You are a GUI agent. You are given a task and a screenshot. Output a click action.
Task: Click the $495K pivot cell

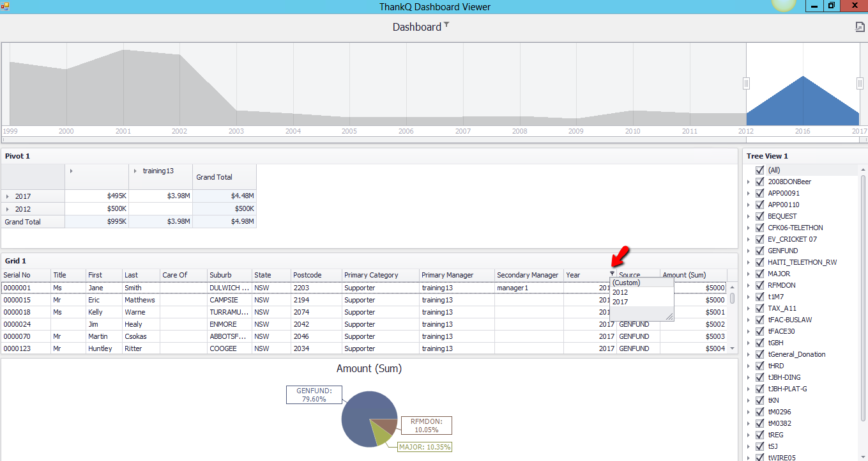click(96, 196)
